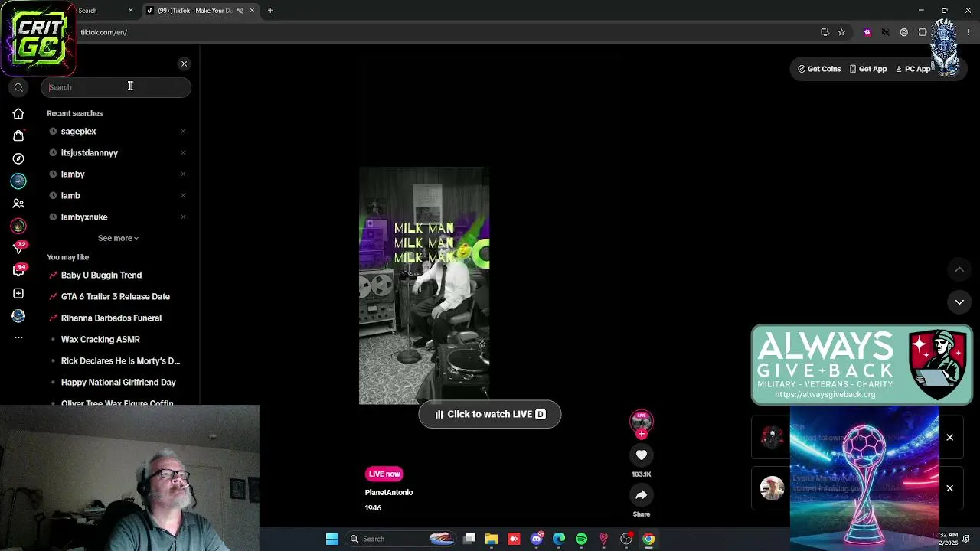
Task: Click the 'LIVE now' badge
Action: [x=384, y=474]
